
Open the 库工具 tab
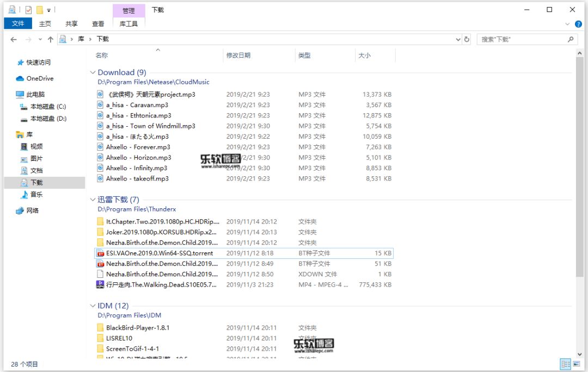[x=128, y=23]
